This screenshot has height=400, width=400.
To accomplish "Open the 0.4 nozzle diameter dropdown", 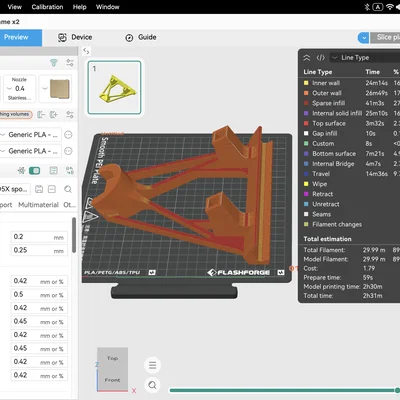I will pyautogui.click(x=19, y=89).
